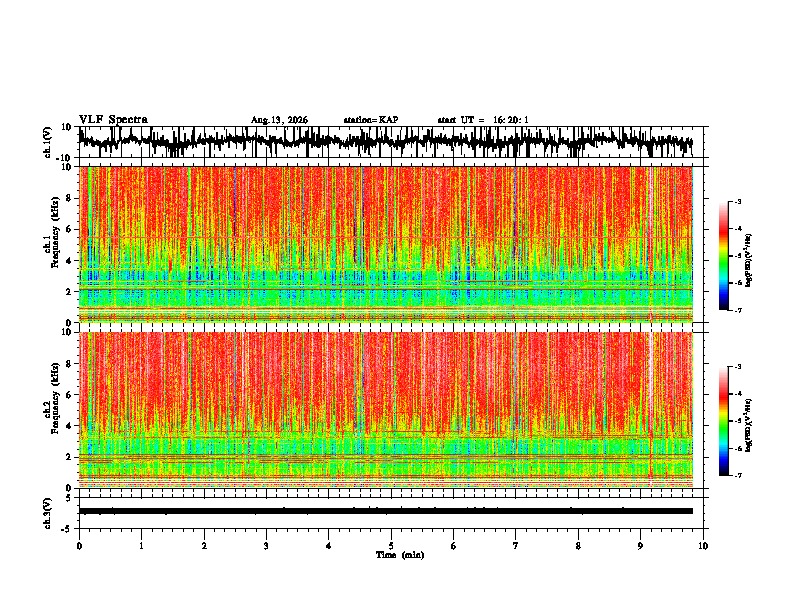Image resolution: width=792 pixels, height=612 pixels.
Task: Click the start UT time label
Action: [x=483, y=120]
